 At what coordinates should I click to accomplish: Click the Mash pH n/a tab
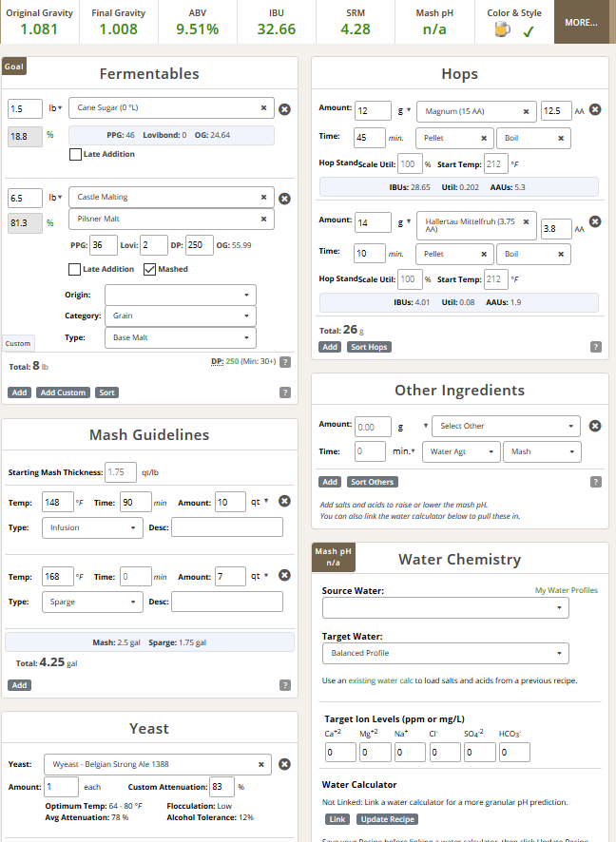click(x=333, y=558)
